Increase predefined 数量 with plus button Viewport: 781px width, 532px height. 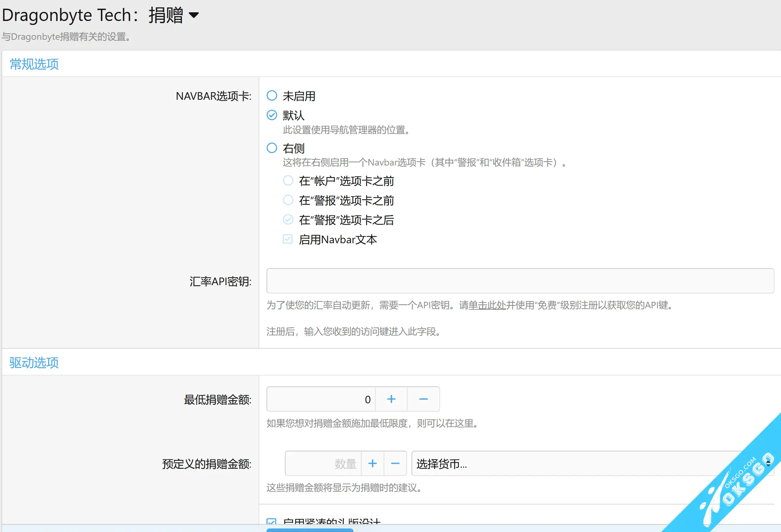[372, 463]
